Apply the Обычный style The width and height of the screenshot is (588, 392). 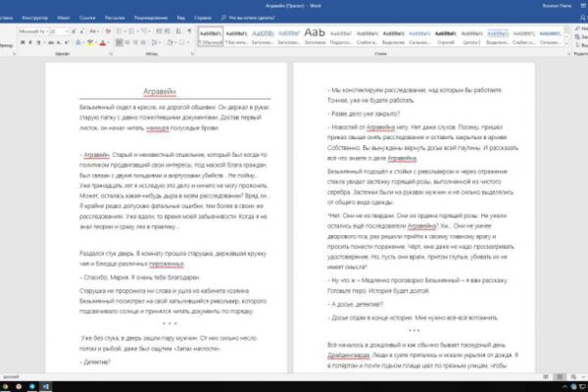(211, 37)
